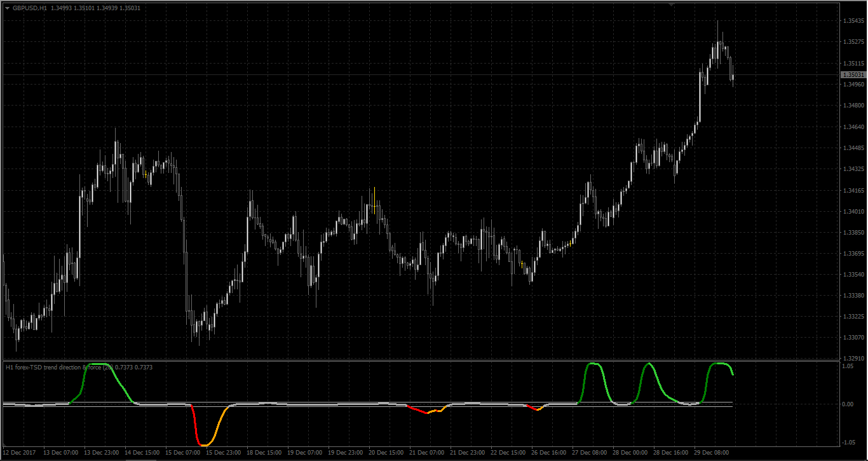This screenshot has height=461, width=868.
Task: Select the forex-TSD trend direction indicator label
Action: tap(79, 367)
